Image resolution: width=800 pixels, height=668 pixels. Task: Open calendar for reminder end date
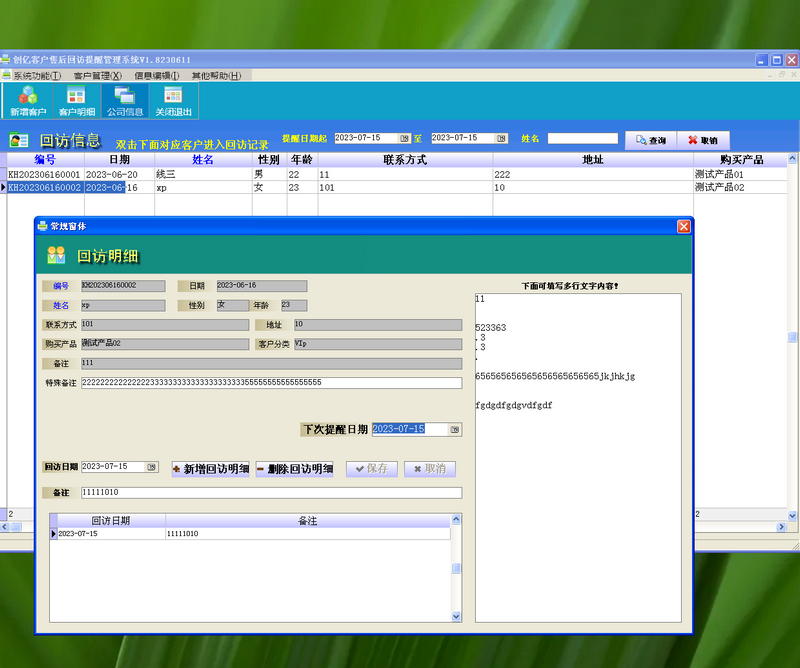click(502, 138)
